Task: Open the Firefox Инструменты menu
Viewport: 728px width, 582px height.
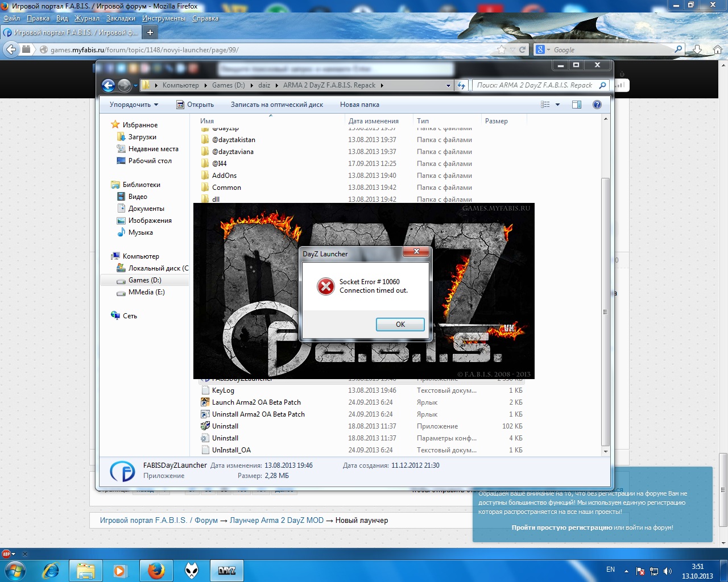Action: pos(164,18)
